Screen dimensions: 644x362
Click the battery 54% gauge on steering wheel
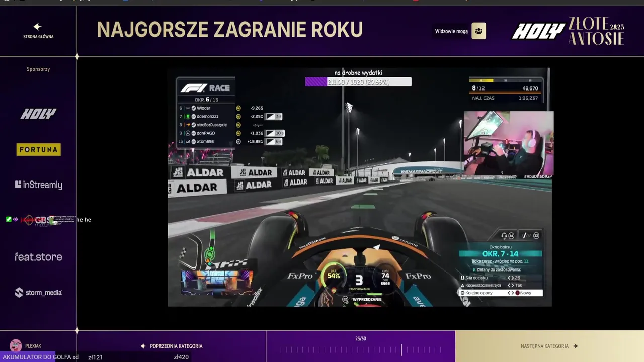click(x=333, y=276)
